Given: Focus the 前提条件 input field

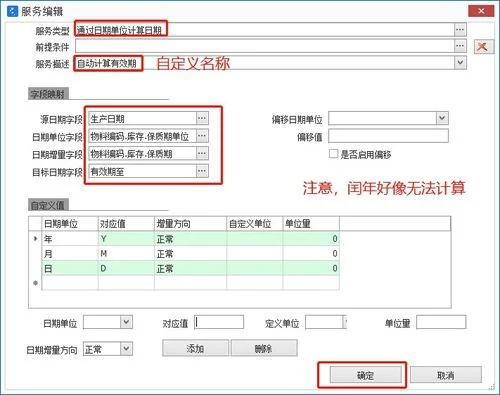Looking at the screenshot, I should (x=265, y=46).
